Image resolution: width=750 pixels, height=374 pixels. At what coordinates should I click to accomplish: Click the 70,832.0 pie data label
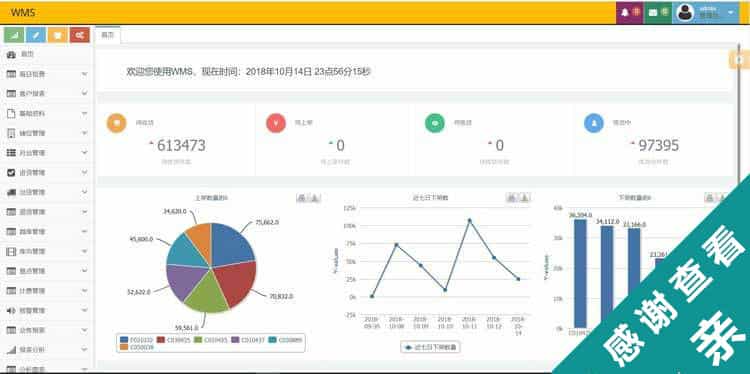[x=281, y=297]
